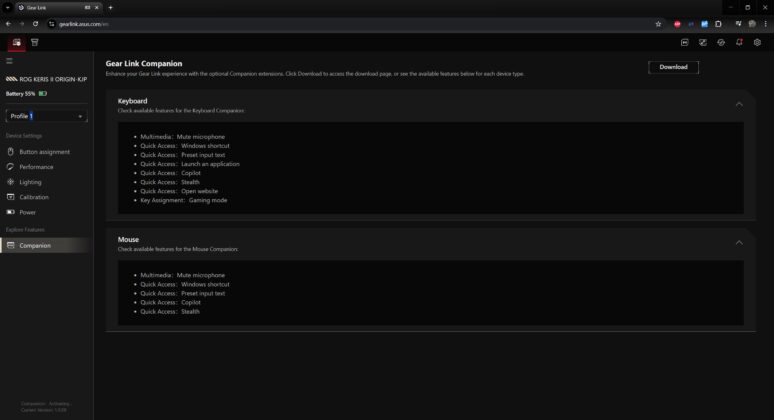Open Calibration page
The width and height of the screenshot is (774, 420).
pyautogui.click(x=34, y=197)
